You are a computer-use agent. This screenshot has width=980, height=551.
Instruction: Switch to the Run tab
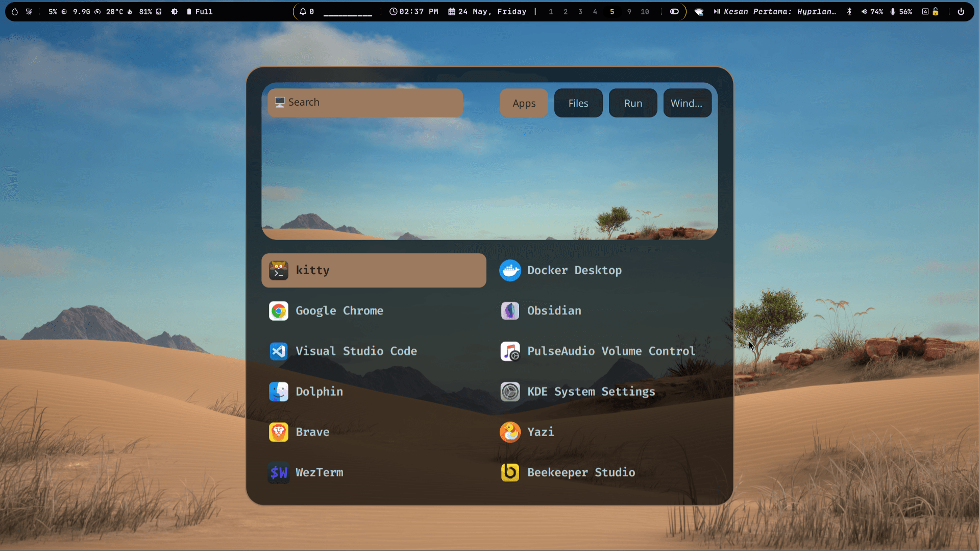[x=633, y=103]
